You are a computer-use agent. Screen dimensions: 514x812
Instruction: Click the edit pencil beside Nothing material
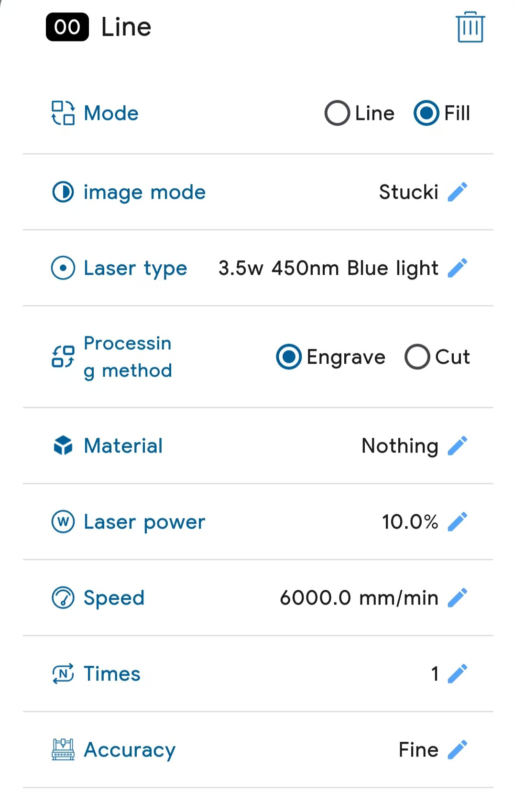(458, 446)
